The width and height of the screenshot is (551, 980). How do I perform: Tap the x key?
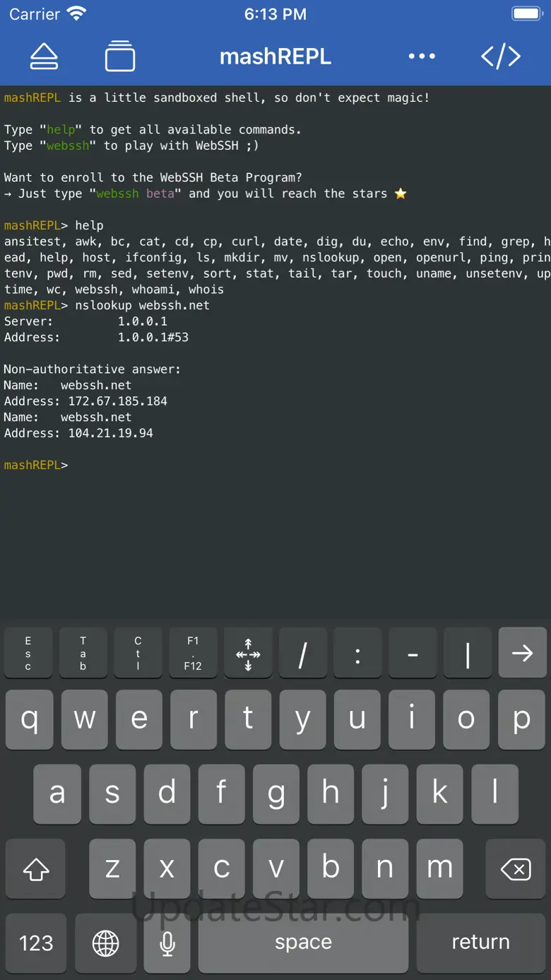point(167,870)
